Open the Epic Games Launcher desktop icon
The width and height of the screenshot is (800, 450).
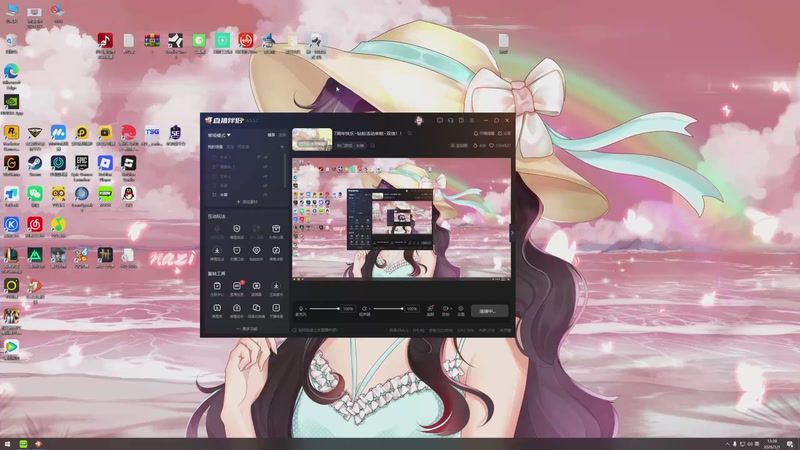(82, 168)
